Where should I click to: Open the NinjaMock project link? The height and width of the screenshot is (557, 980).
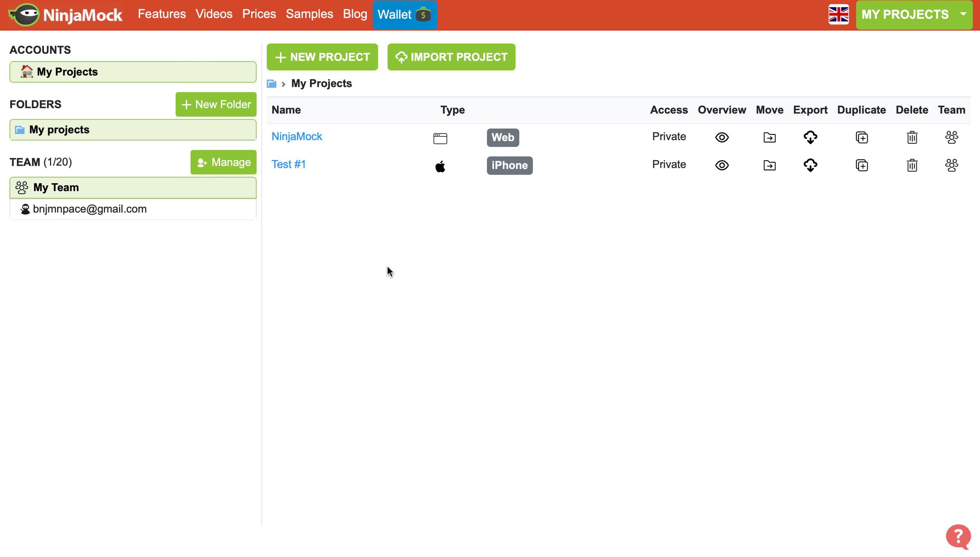[x=297, y=136]
